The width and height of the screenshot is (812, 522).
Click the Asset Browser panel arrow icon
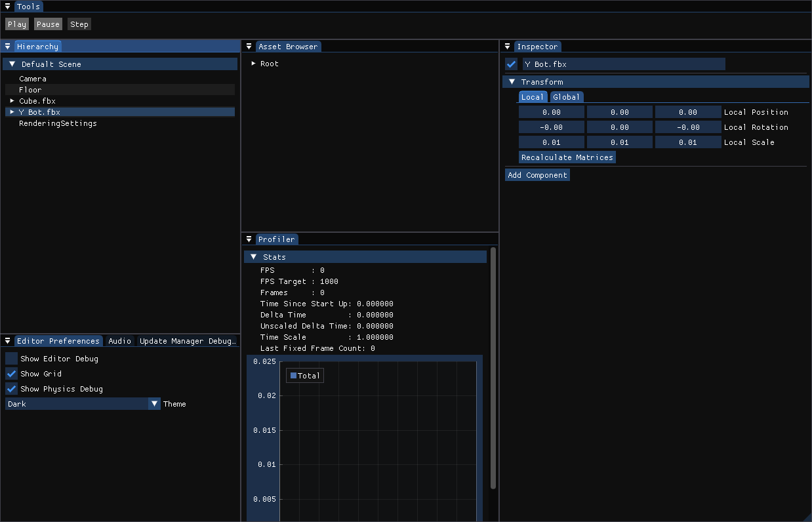pyautogui.click(x=249, y=47)
